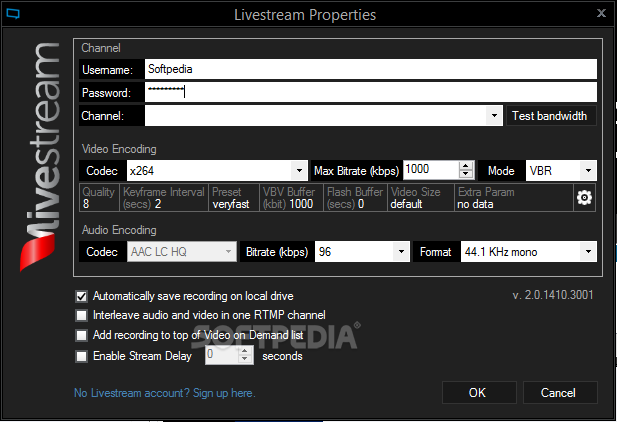
Task: Click the Preset veryfast cell
Action: coord(234,198)
